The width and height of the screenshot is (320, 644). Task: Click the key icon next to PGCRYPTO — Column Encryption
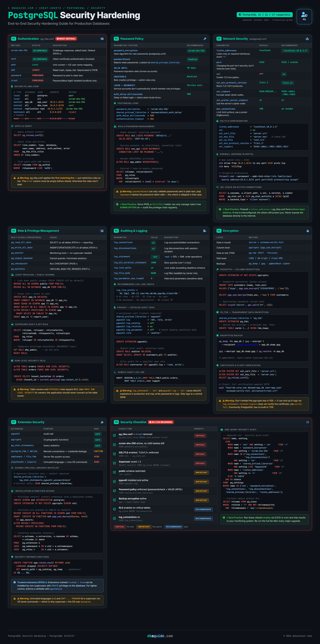(217, 269)
